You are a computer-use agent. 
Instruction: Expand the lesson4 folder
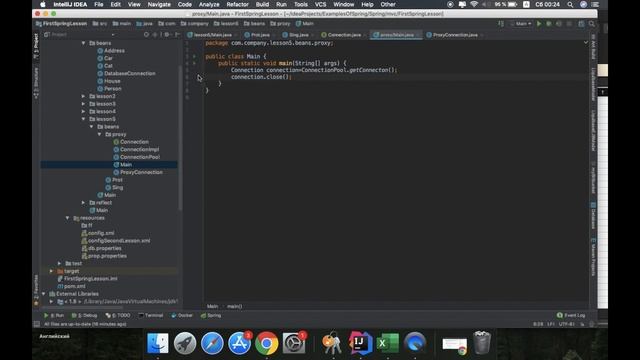[84, 111]
